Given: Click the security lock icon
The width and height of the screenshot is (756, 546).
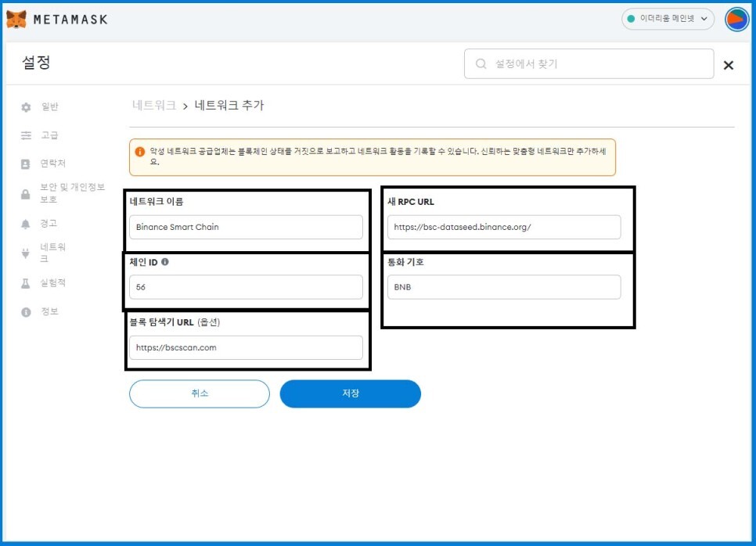Looking at the screenshot, I should (26, 194).
